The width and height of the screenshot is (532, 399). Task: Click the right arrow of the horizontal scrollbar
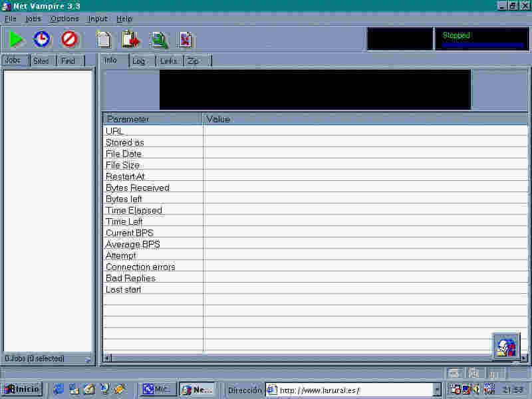(524, 358)
